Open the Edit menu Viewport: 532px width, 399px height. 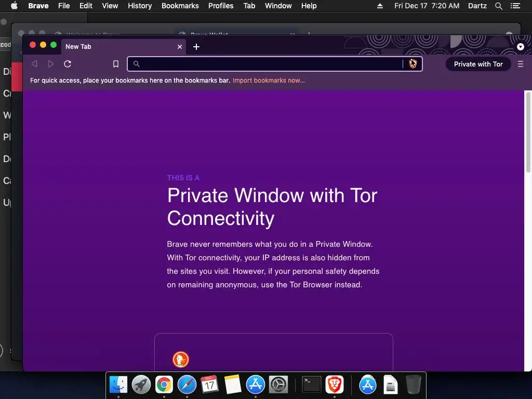tap(86, 6)
